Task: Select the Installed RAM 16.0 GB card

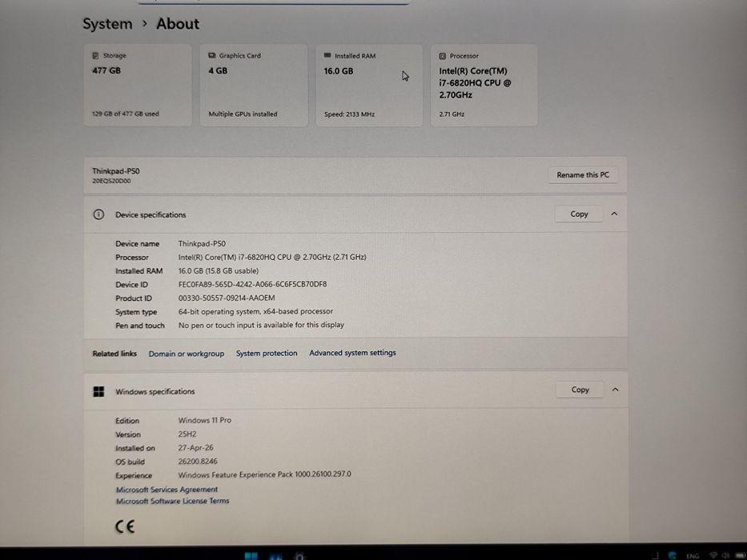Action: tap(369, 86)
